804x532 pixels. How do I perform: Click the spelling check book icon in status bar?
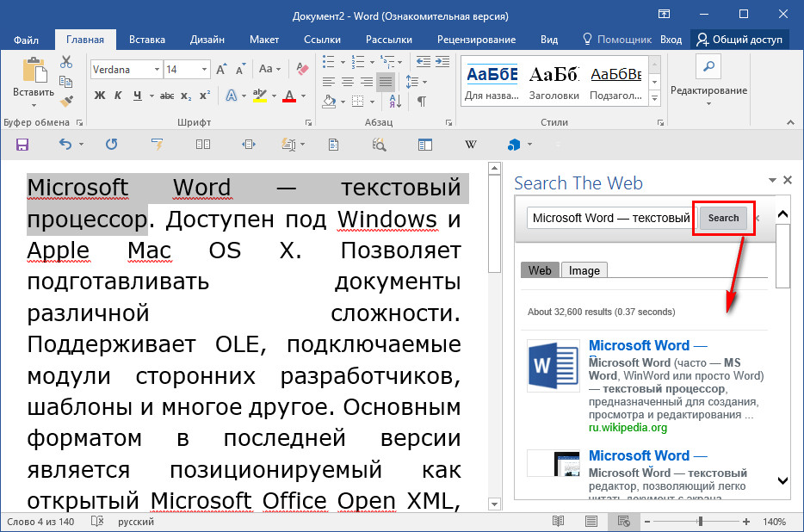(x=97, y=521)
